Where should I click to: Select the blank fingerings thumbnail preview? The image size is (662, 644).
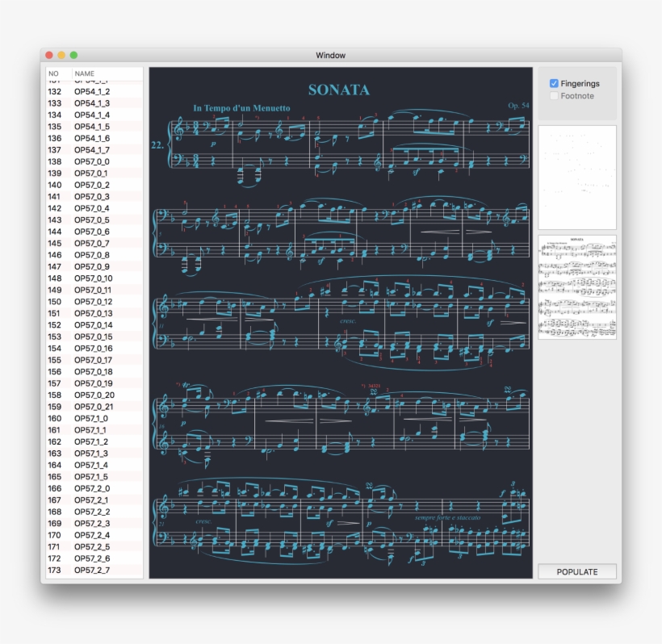576,178
